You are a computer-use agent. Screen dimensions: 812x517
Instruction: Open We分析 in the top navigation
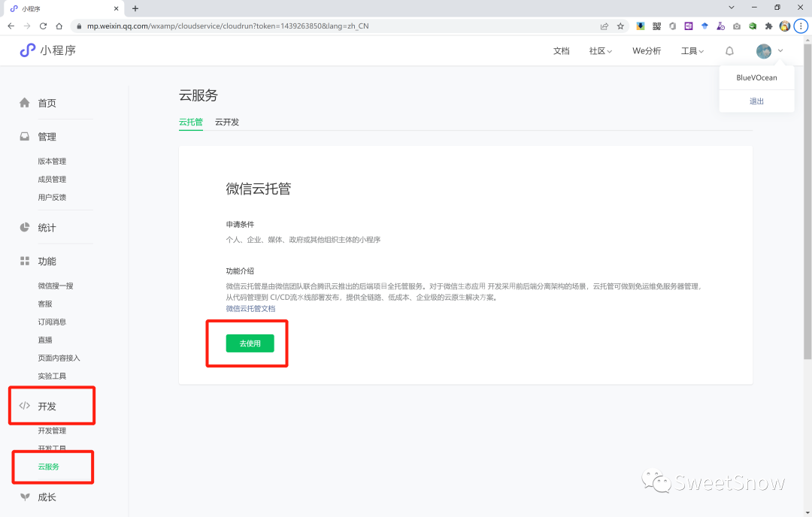pos(647,50)
